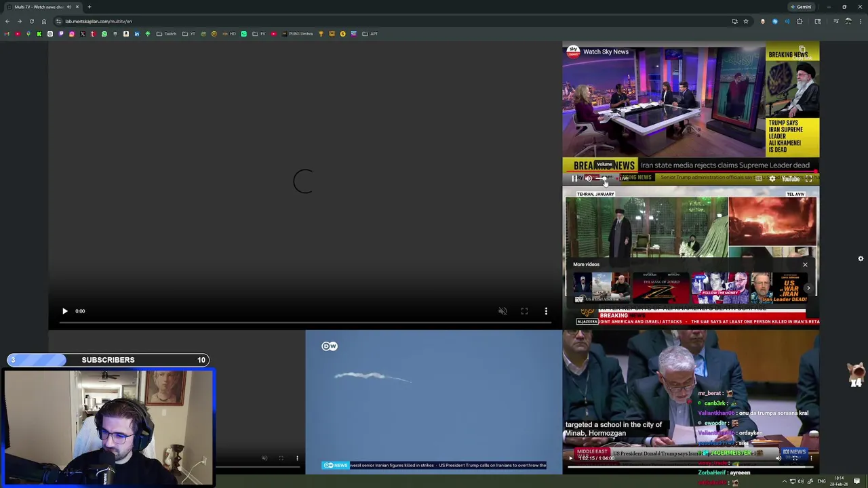View site information for mertskaplan.com
Screen dimensions: 868x488
click(58, 21)
